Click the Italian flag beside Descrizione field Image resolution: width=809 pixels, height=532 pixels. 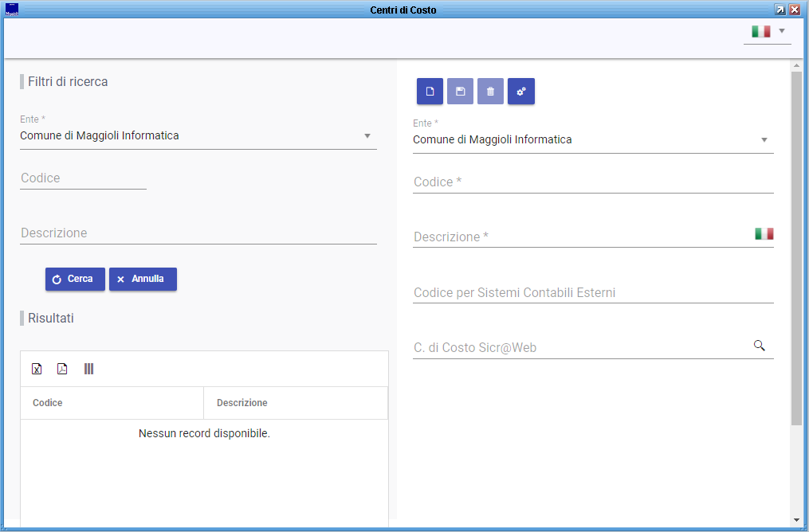[764, 233]
